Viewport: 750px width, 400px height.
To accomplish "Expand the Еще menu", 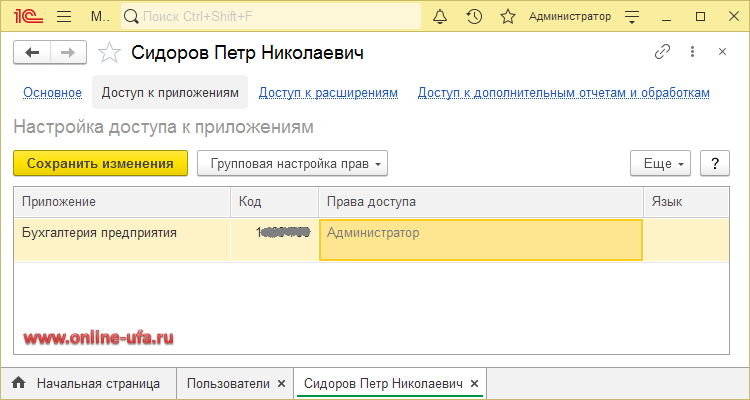I will (x=660, y=163).
